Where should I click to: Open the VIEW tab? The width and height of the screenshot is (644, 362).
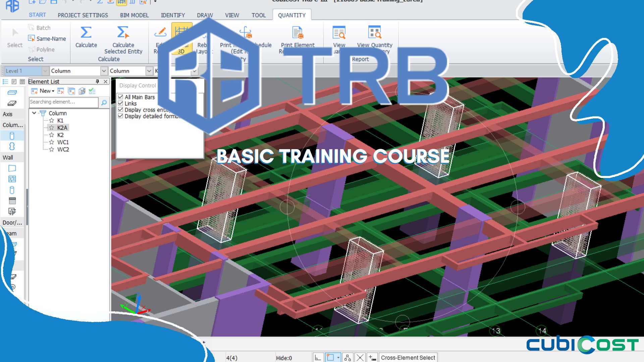pyautogui.click(x=232, y=15)
